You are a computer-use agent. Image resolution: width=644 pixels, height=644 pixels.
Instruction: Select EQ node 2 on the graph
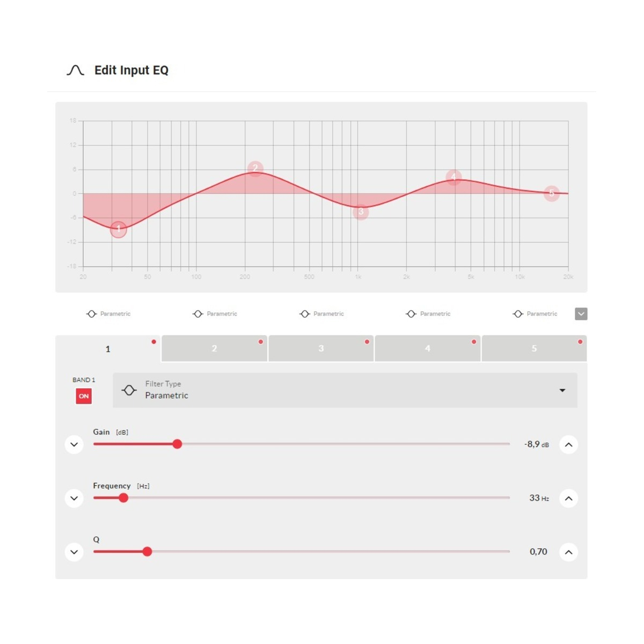tap(255, 169)
